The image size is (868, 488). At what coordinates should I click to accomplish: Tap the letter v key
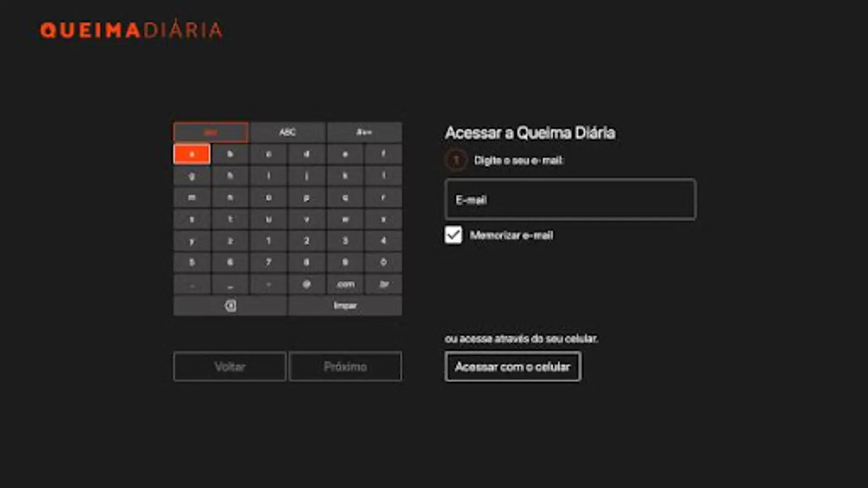[307, 219]
